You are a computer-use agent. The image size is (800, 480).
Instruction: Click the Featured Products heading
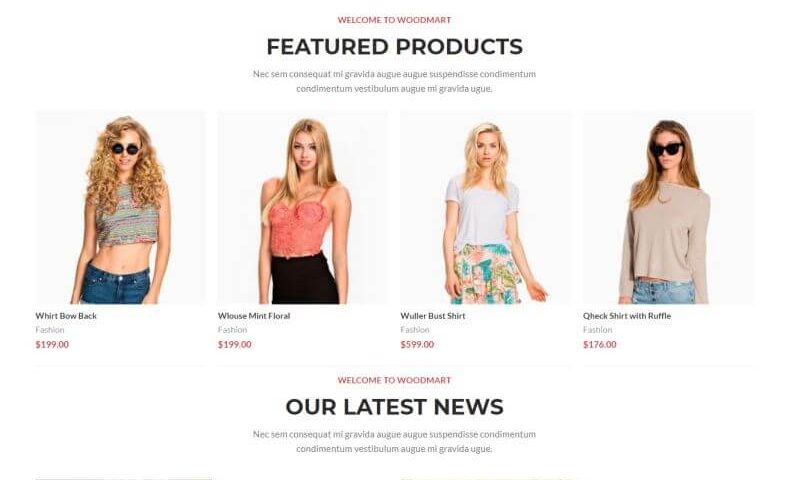[x=394, y=46]
